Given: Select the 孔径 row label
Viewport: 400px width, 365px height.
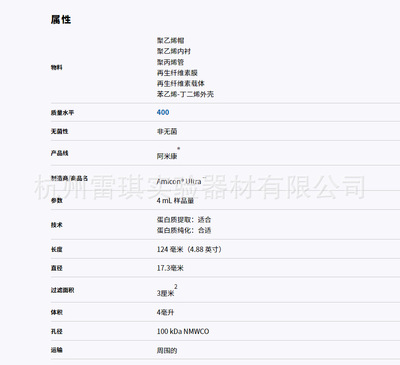Looking at the screenshot, I should [x=56, y=331].
